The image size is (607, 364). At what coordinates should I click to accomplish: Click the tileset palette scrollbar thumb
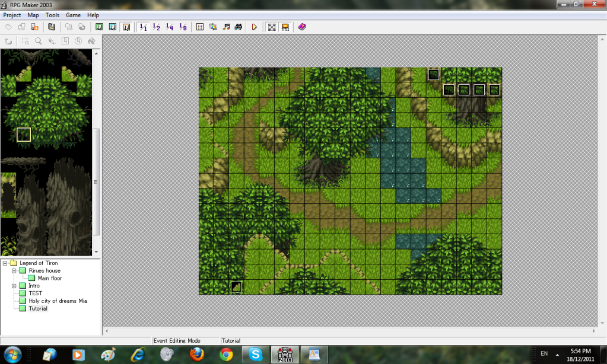coord(96,181)
